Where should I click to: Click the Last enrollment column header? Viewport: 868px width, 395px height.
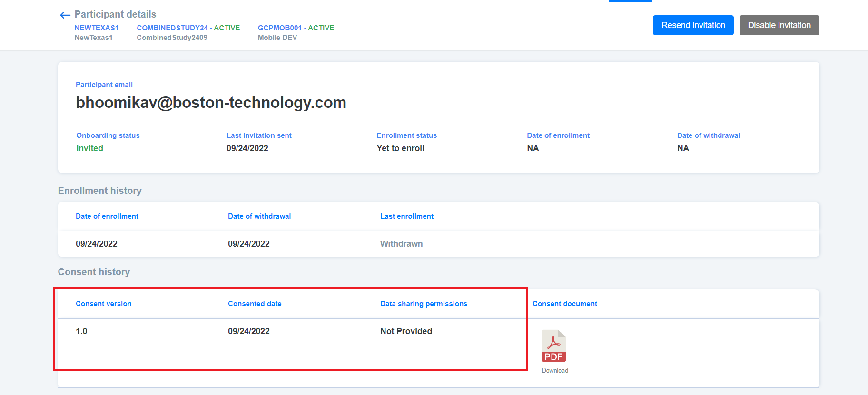pos(407,216)
